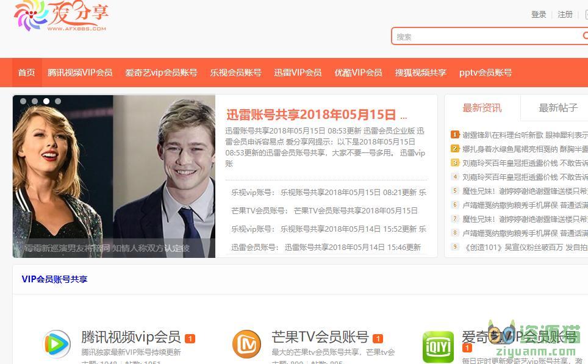Click inside the 搜索 search field

click(x=482, y=37)
